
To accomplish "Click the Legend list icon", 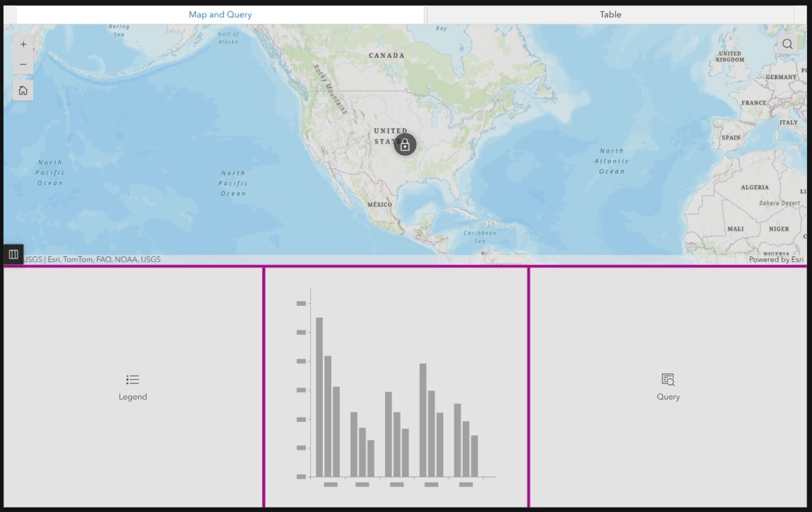I will pos(133,379).
